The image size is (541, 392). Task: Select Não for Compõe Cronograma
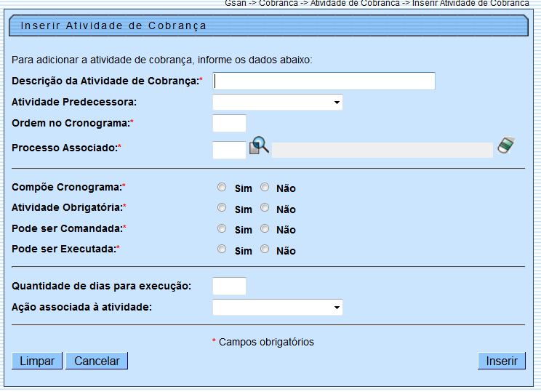pyautogui.click(x=265, y=187)
